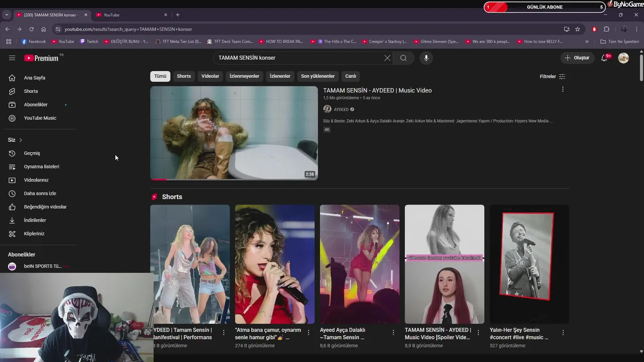The width and height of the screenshot is (644, 362).
Task: Open Facebook bookmark
Action: click(34, 42)
